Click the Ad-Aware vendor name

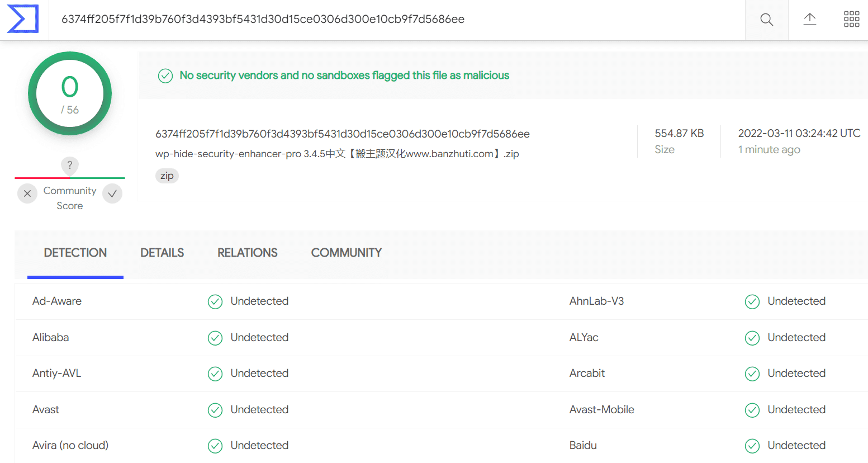coord(57,301)
